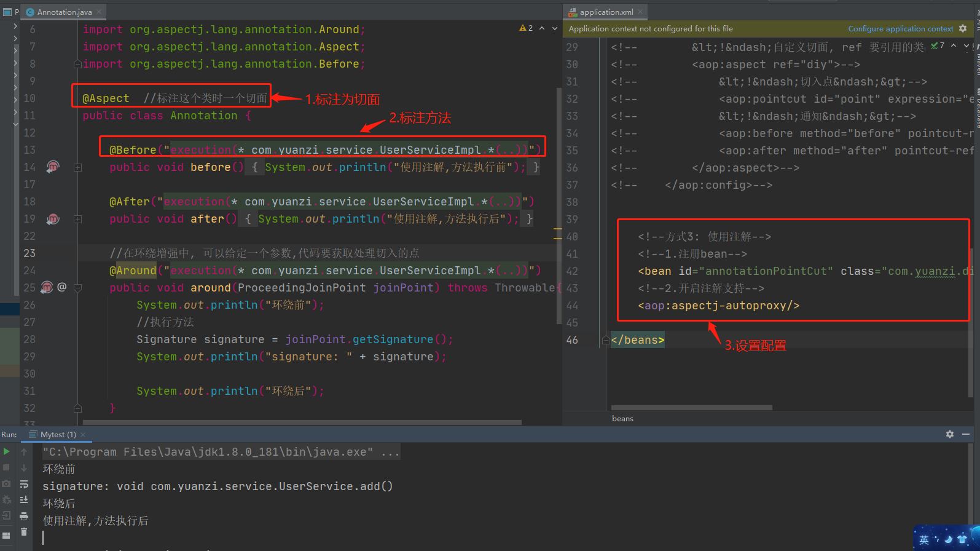Click the Mytest run configuration icon
The width and height of the screenshot is (980, 551).
(33, 434)
